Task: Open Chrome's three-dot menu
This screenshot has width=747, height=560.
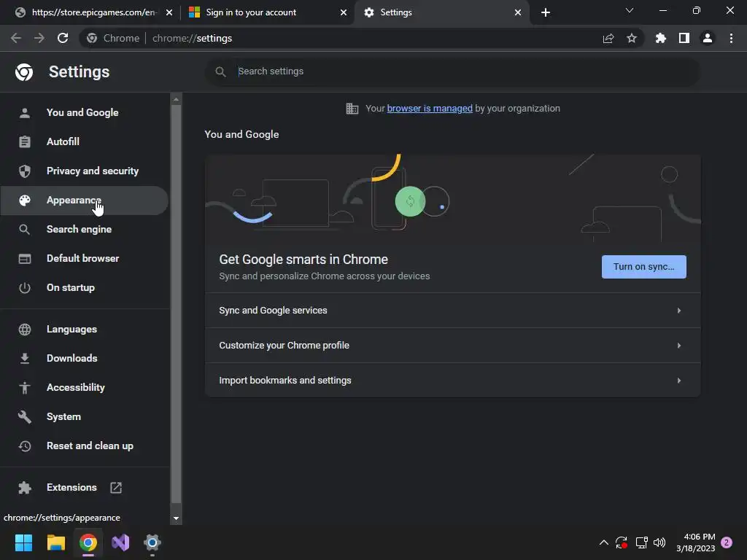Action: [731, 38]
